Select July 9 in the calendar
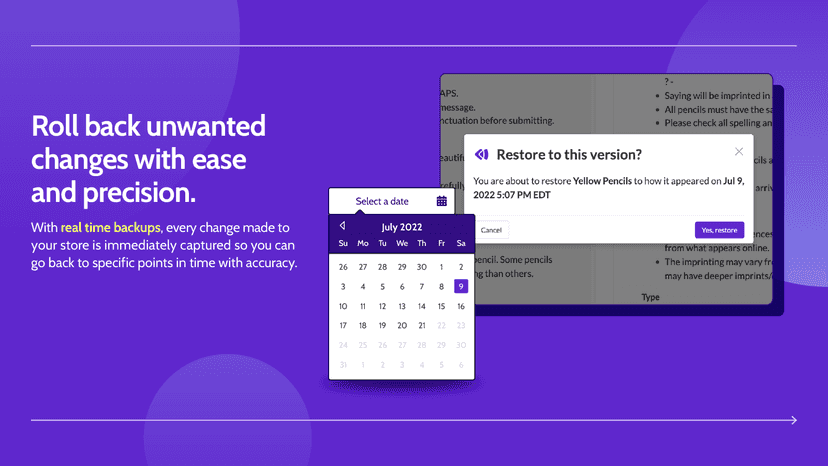828x466 pixels. point(461,286)
